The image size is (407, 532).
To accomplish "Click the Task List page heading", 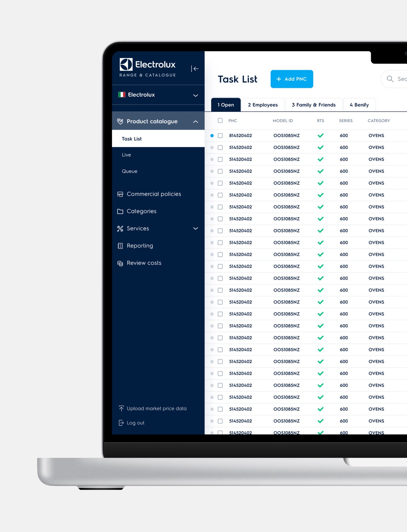I will [238, 79].
